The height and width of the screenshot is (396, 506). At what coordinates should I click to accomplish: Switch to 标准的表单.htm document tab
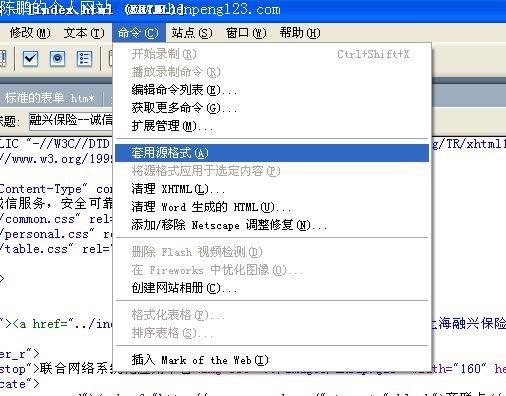49,98
